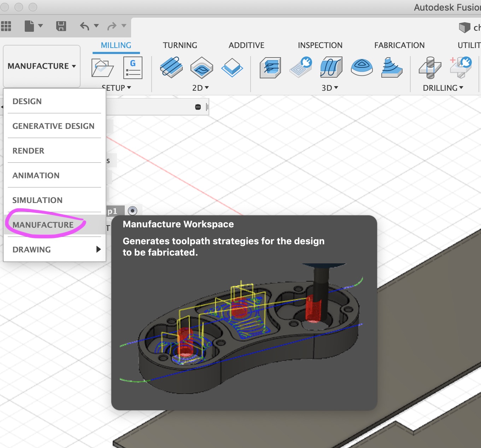Viewport: 481px width, 448px height.
Task: Select 3D Adaptive Clearing tool
Action: tap(270, 67)
